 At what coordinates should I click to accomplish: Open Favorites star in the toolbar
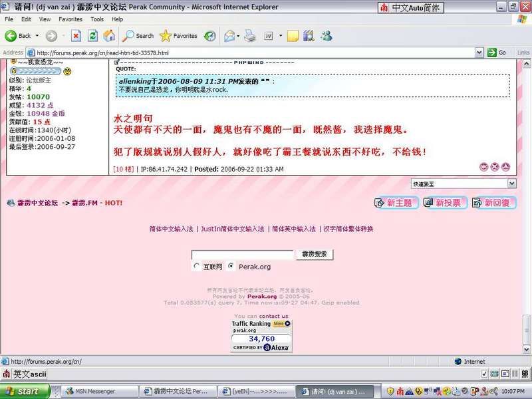click(x=178, y=36)
